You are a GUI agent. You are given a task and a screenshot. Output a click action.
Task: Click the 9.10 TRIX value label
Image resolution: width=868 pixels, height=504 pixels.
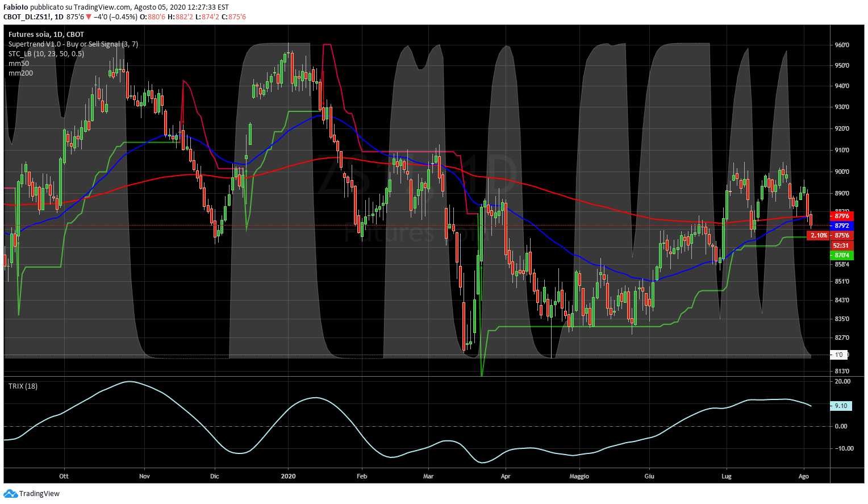point(841,406)
